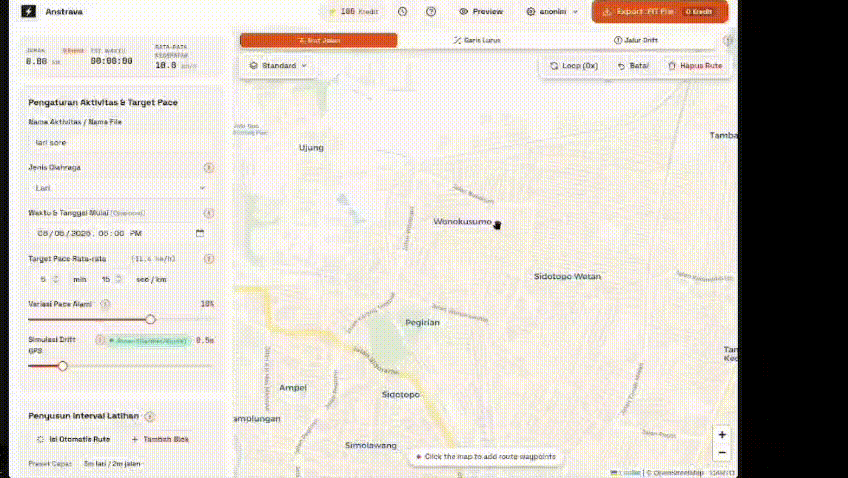Click the Export .FIT File button
Image resolution: width=848 pixels, height=478 pixels.
[660, 11]
